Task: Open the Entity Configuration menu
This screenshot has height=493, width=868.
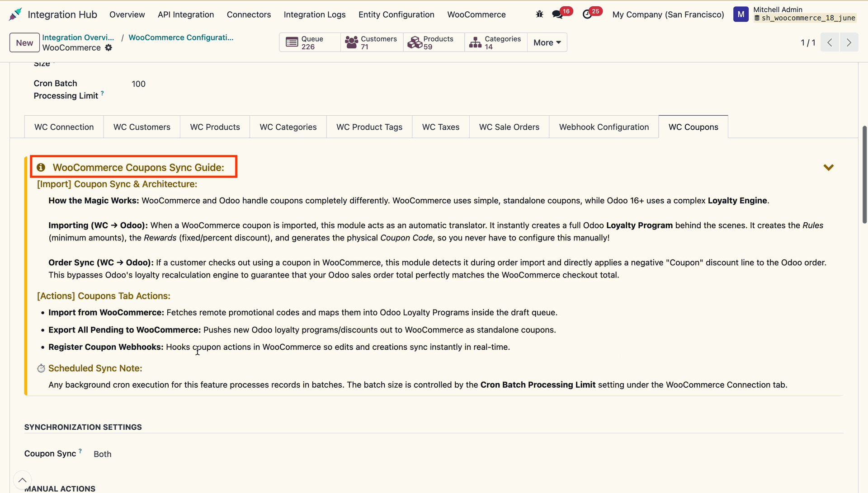Action: coord(396,14)
